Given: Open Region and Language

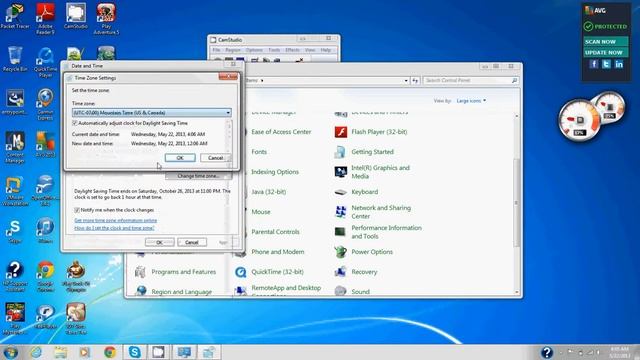Looking at the screenshot, I should pyautogui.click(x=173, y=291).
